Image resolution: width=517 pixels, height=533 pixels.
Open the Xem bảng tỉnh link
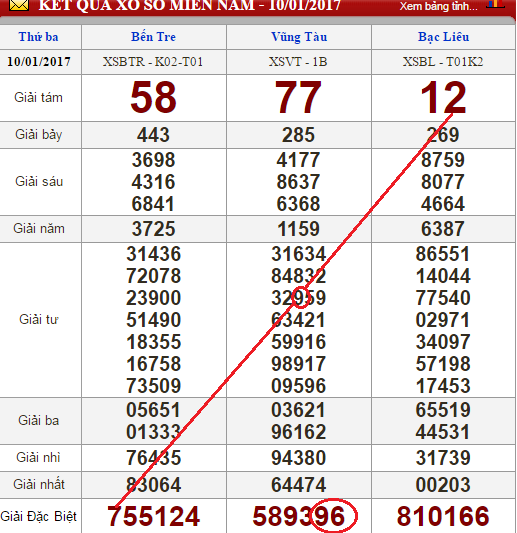pyautogui.click(x=438, y=6)
